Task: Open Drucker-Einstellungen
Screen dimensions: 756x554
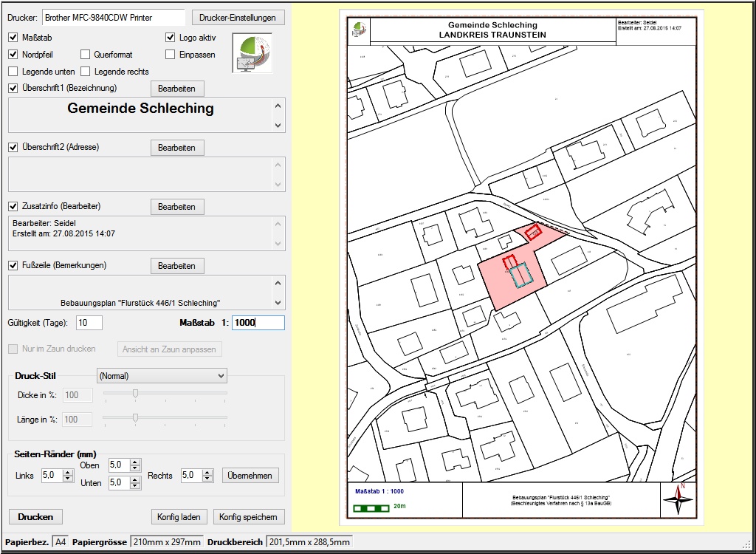Action: [238, 18]
